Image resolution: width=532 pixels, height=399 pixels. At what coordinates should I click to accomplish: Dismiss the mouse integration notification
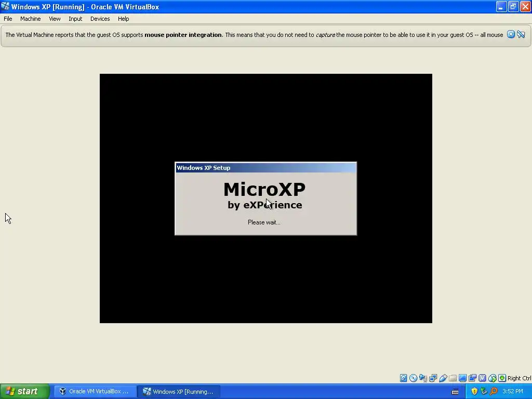coord(511,34)
